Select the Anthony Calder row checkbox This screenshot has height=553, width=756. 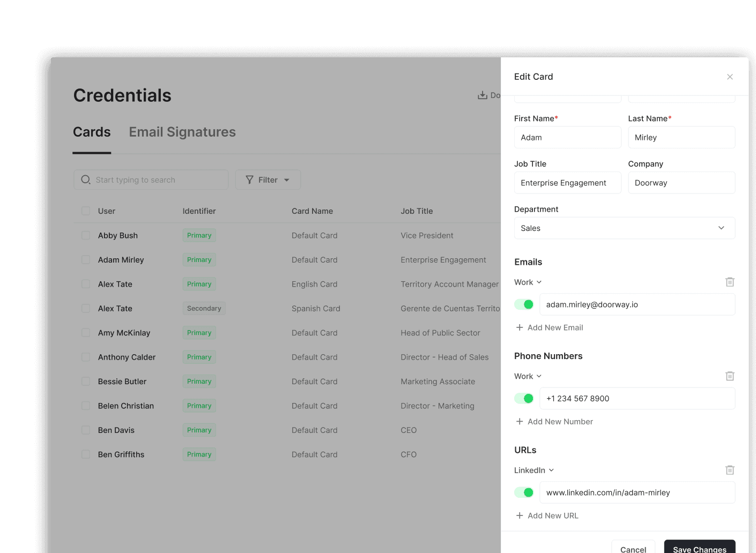point(86,357)
